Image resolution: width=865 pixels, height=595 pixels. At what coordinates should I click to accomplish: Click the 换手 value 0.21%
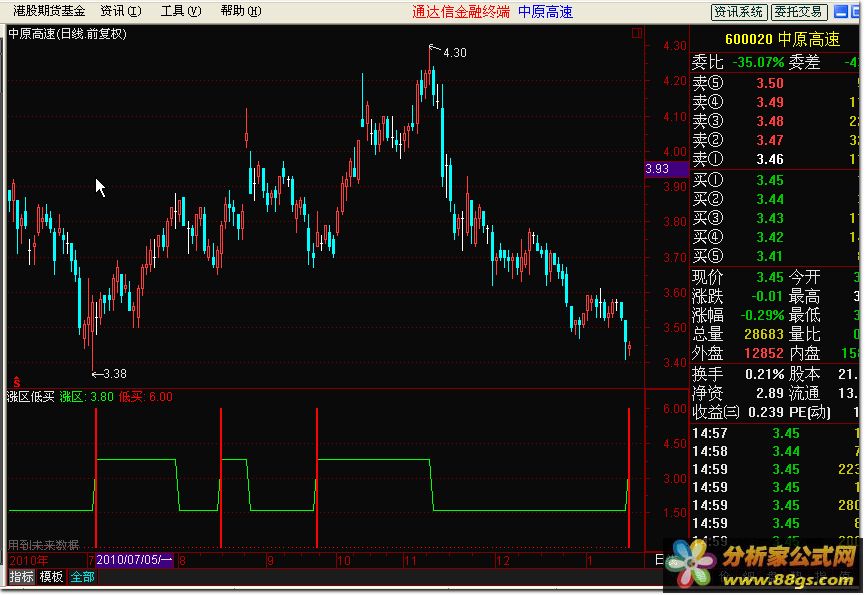pyautogui.click(x=765, y=374)
